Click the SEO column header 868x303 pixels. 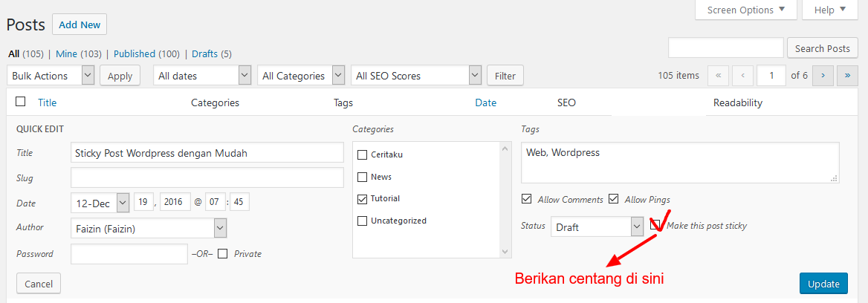click(x=566, y=102)
